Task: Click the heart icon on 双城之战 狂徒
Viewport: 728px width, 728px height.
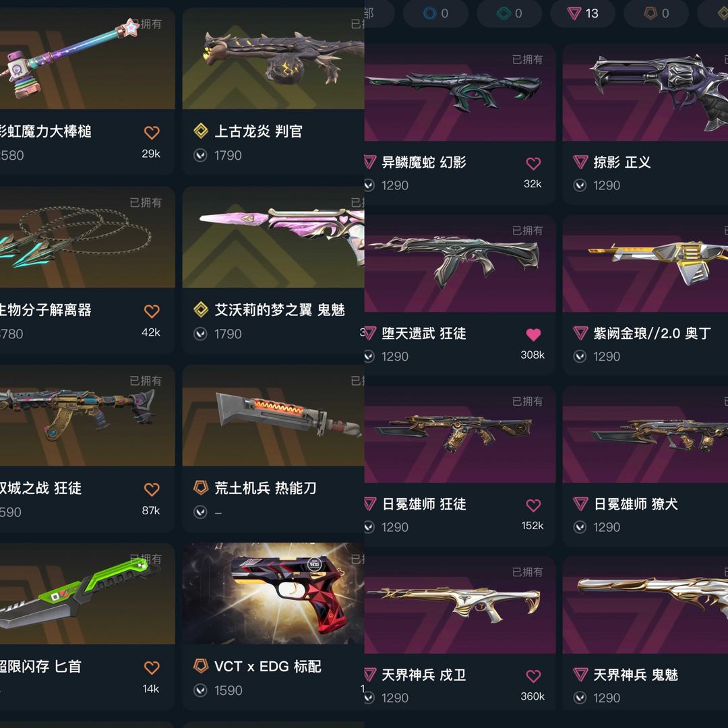Action: click(x=152, y=489)
